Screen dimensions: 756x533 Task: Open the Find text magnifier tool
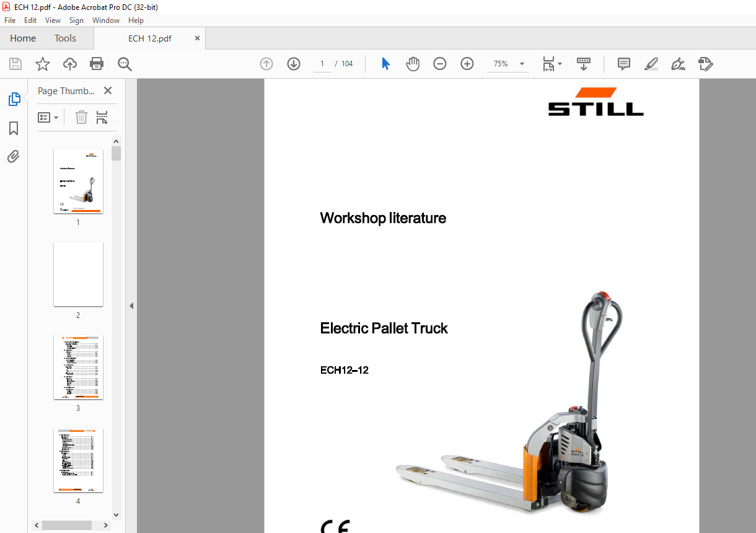pos(125,64)
